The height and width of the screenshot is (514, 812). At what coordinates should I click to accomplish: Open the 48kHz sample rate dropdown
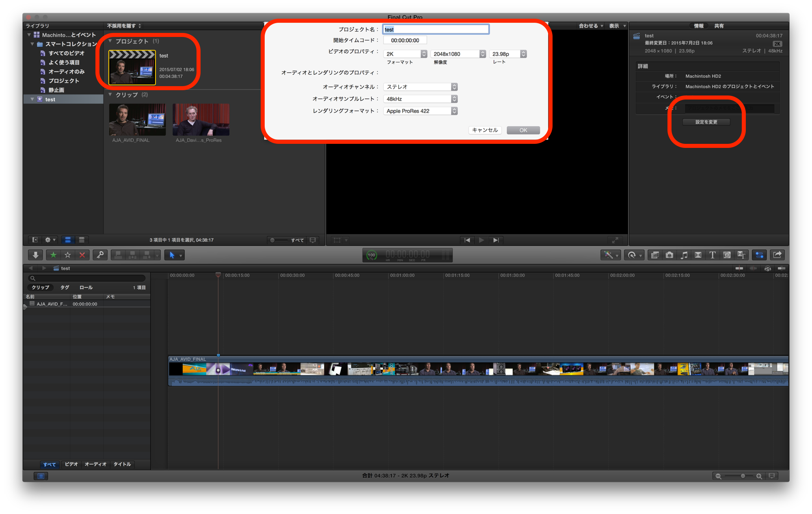pyautogui.click(x=421, y=99)
